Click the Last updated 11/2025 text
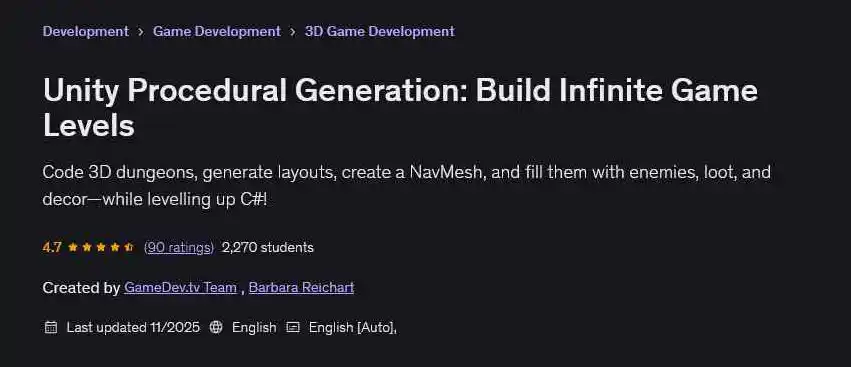The height and width of the screenshot is (367, 851). coord(133,327)
